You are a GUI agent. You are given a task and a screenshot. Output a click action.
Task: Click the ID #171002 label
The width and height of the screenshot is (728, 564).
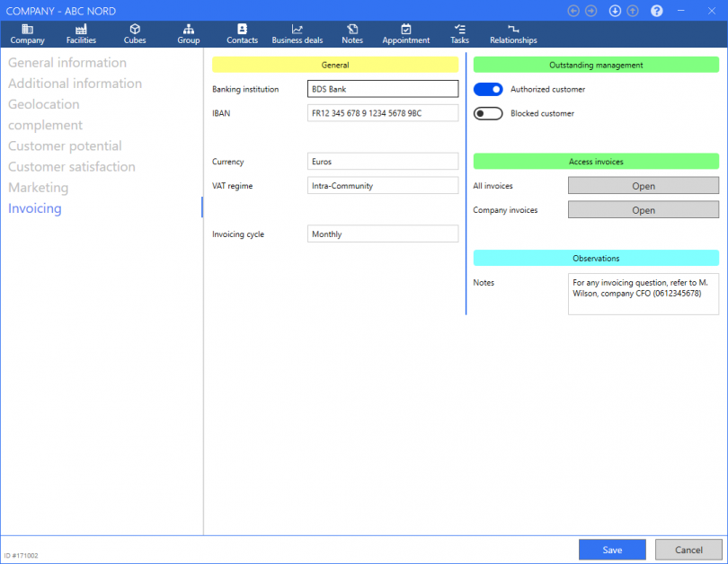click(22, 555)
